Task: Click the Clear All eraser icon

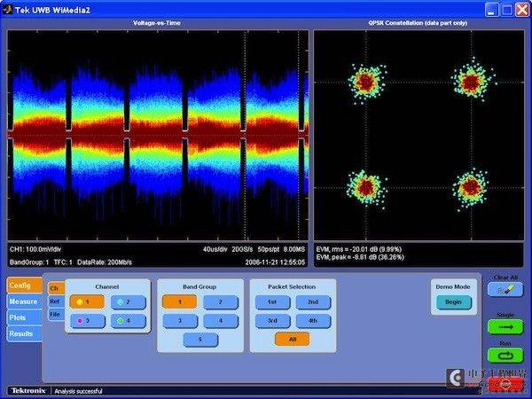Action: (x=505, y=289)
